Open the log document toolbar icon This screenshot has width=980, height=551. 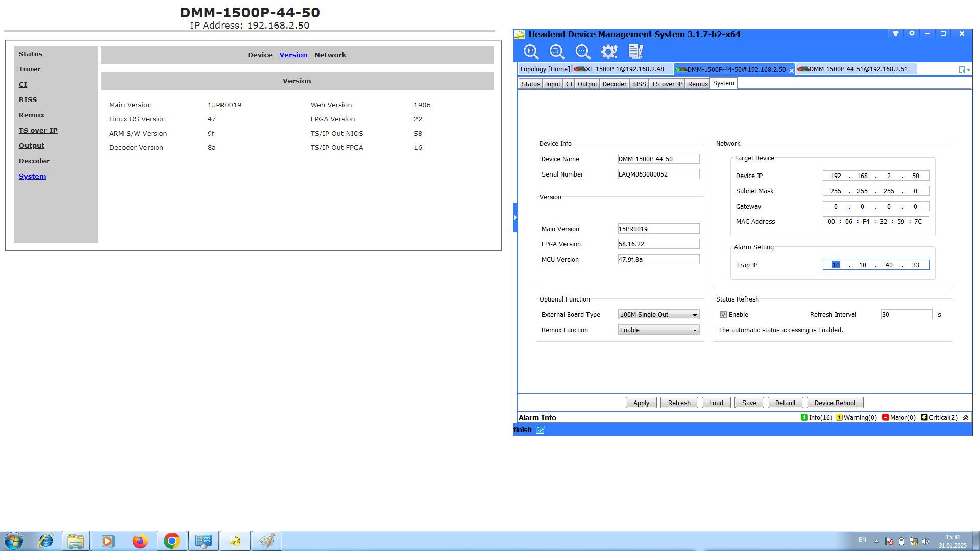point(635,52)
